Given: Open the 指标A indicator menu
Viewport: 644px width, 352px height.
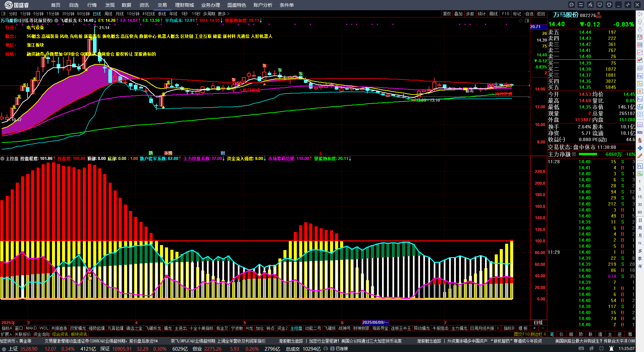Looking at the screenshot, I should (x=7, y=328).
